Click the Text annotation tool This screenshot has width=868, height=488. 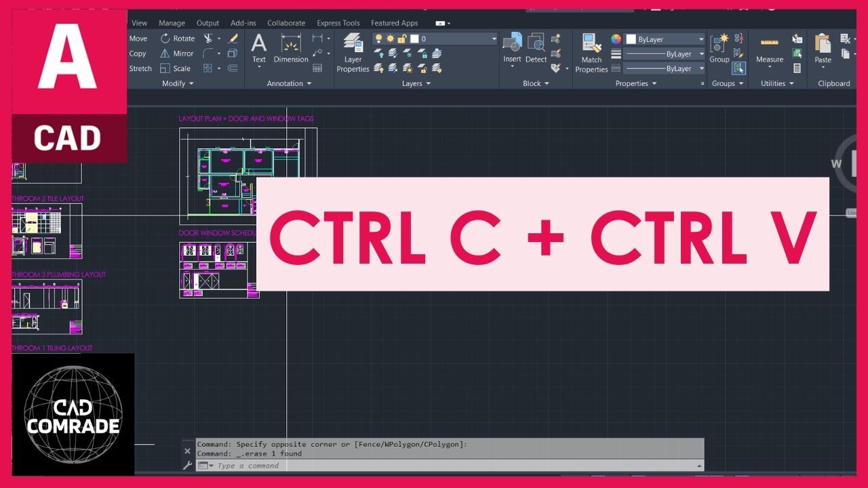(x=259, y=49)
